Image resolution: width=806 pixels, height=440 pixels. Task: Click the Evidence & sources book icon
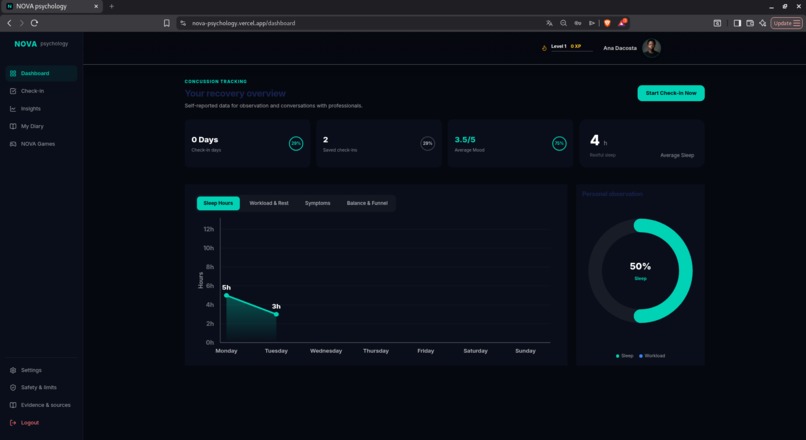click(x=13, y=405)
